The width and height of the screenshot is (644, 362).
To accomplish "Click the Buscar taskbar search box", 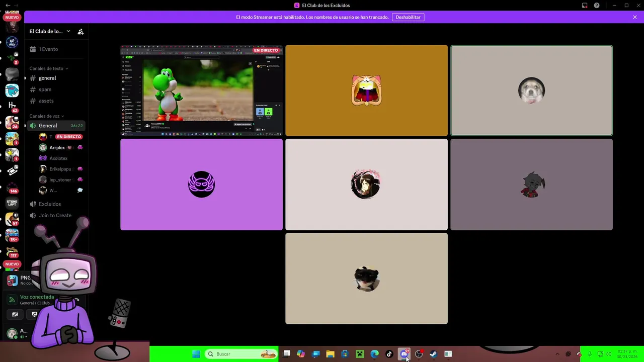I will pyautogui.click(x=242, y=354).
